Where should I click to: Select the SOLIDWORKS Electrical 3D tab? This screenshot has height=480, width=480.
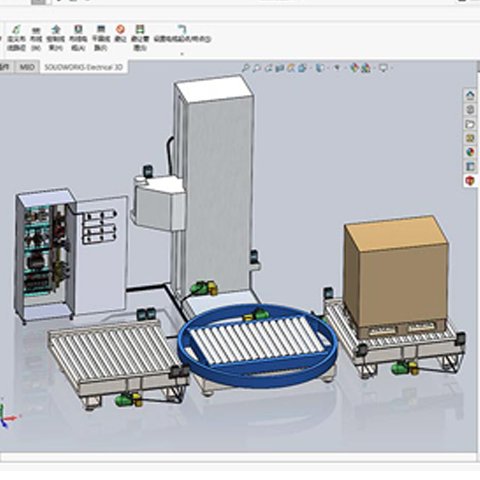(83, 67)
